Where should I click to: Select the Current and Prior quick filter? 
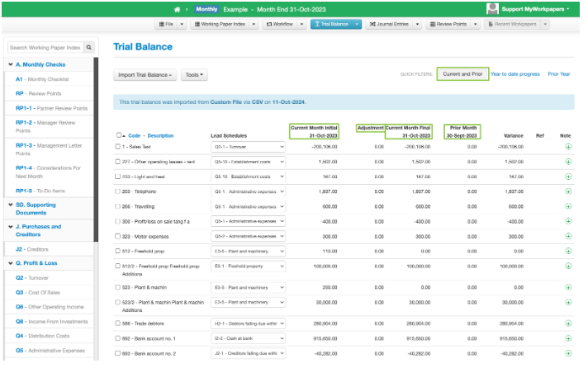[x=462, y=73]
